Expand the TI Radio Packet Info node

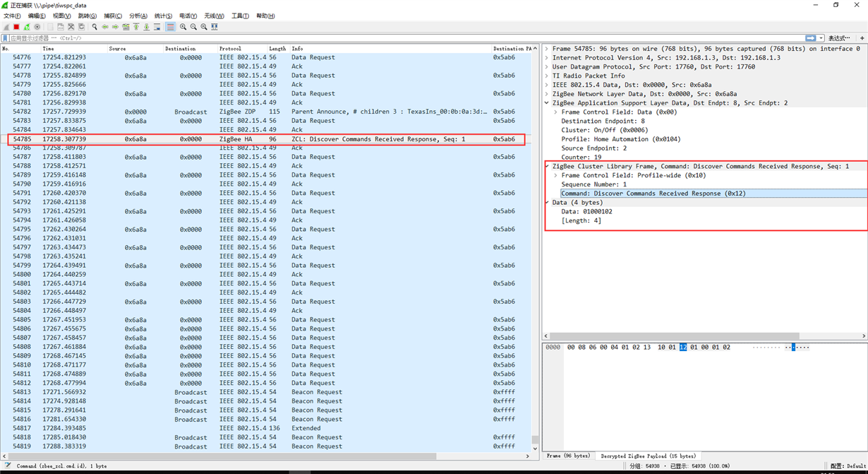[547, 76]
